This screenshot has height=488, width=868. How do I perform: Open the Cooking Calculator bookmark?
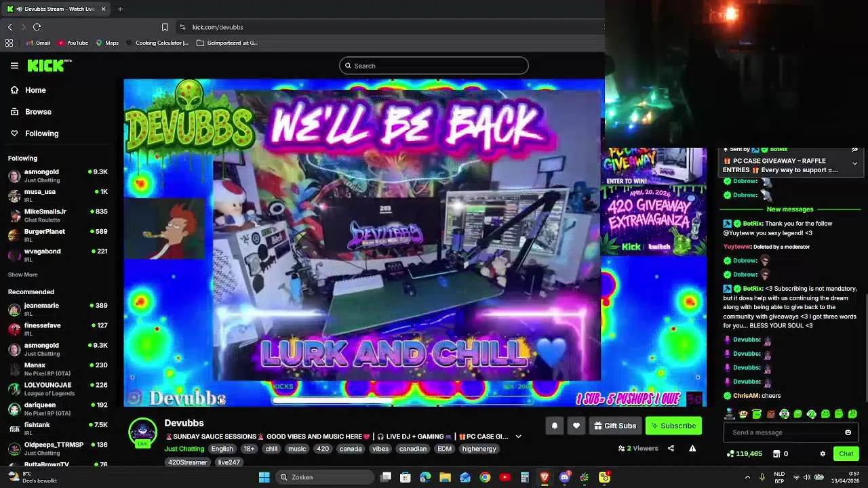tap(157, 43)
